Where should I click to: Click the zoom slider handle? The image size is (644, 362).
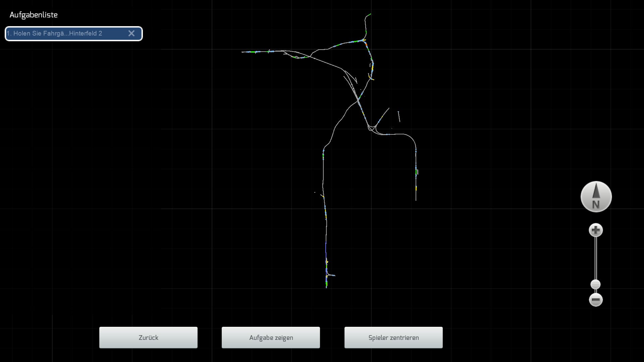tap(595, 285)
